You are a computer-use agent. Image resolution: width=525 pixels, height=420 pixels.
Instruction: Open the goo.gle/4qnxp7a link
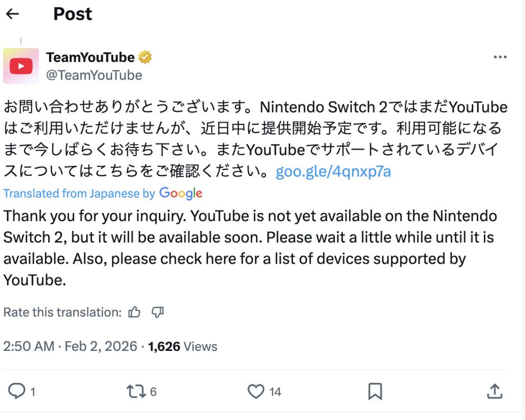tap(333, 171)
